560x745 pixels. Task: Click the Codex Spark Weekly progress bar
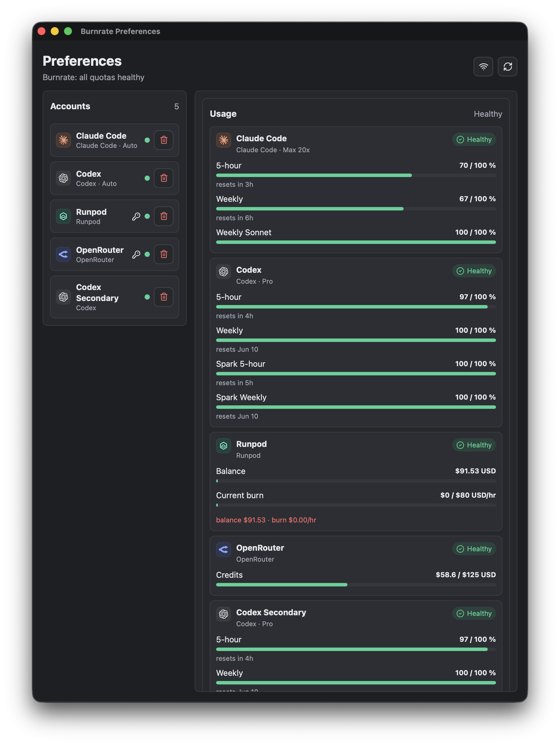(356, 407)
